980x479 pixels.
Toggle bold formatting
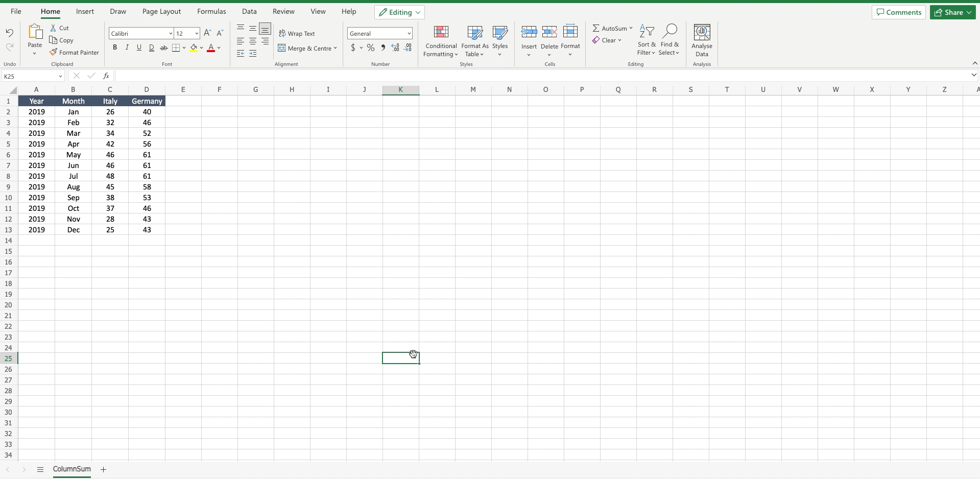coord(115,47)
